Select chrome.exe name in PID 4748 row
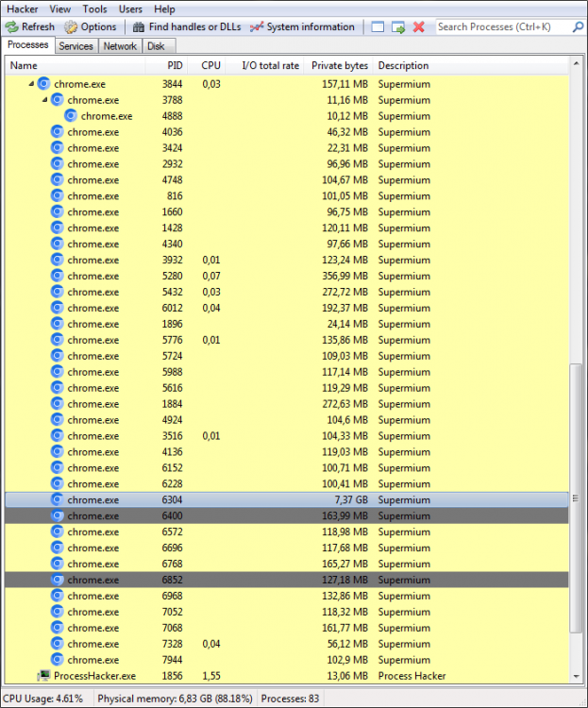This screenshot has width=588, height=708. coord(93,180)
